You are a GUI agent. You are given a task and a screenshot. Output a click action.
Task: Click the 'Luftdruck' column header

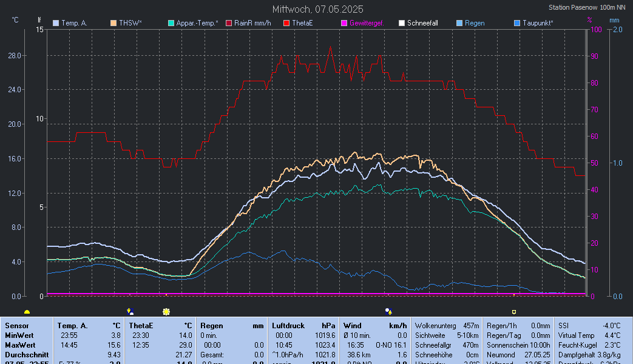[288, 326]
